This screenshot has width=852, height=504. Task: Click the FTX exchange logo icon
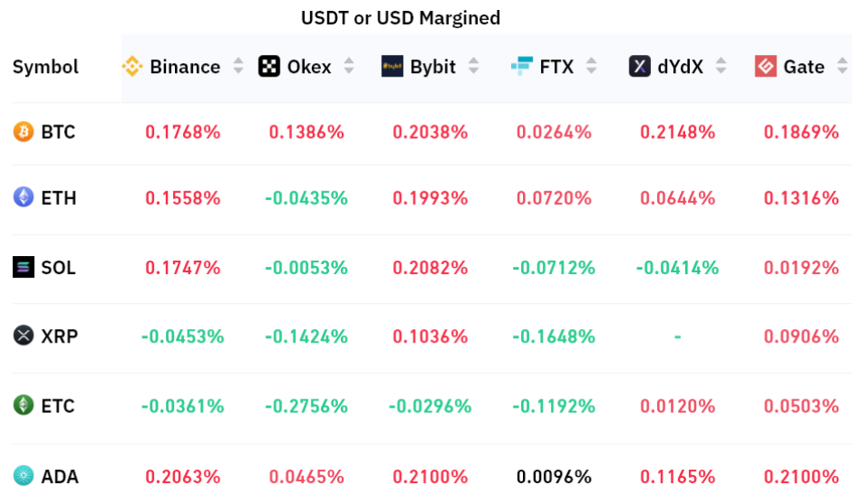pyautogui.click(x=521, y=67)
